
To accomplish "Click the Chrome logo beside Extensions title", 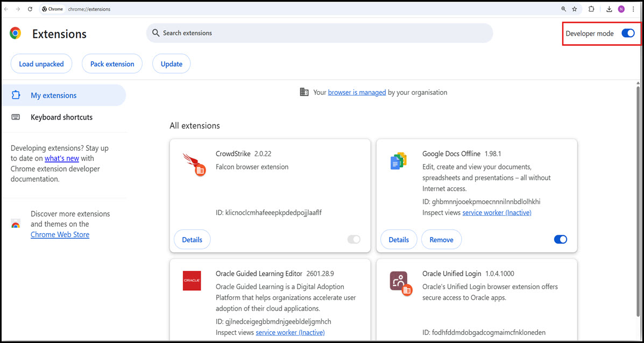I will 15,33.
